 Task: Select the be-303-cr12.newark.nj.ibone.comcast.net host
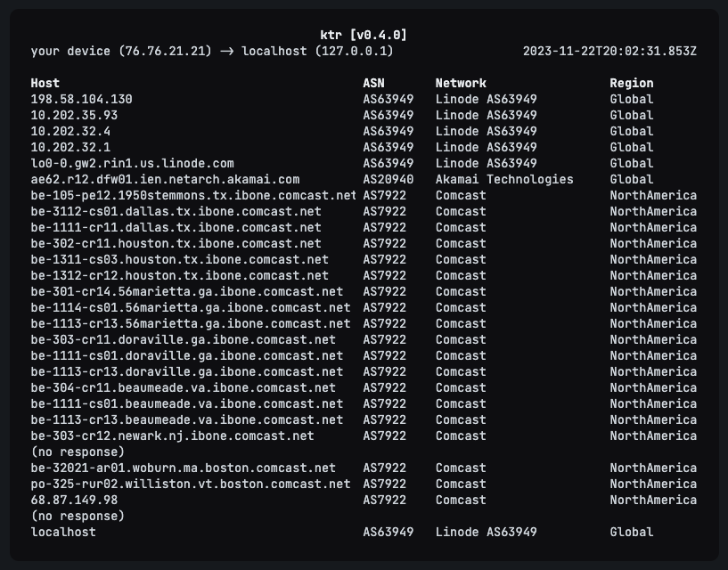point(172,436)
